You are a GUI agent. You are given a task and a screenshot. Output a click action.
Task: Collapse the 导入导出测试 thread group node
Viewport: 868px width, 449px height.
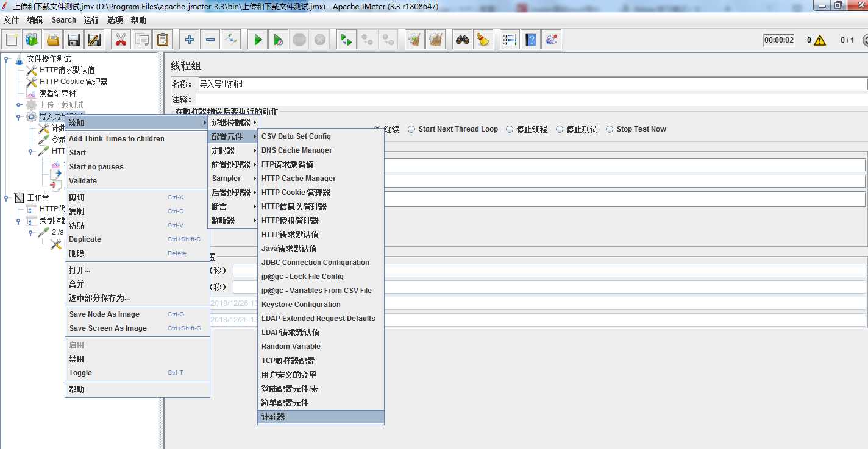pyautogui.click(x=19, y=117)
